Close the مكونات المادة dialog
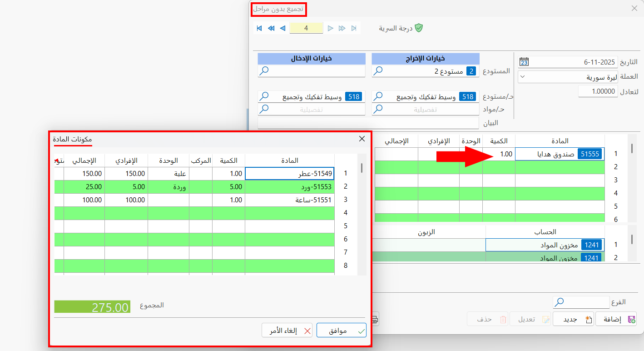 click(362, 139)
